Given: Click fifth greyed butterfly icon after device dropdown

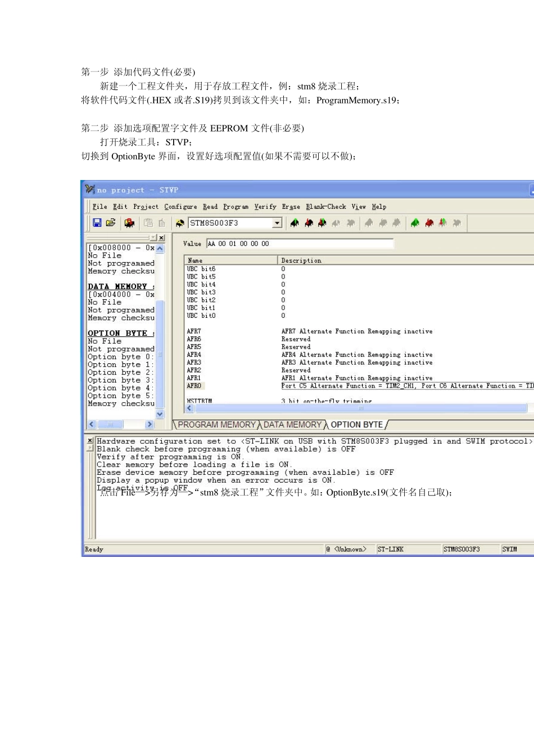Looking at the screenshot, I should pos(350,223).
